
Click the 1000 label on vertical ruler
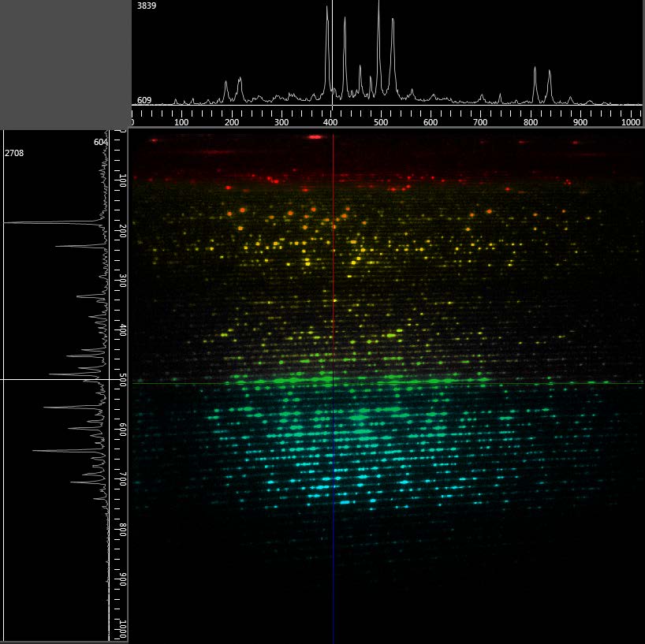pyautogui.click(x=122, y=629)
